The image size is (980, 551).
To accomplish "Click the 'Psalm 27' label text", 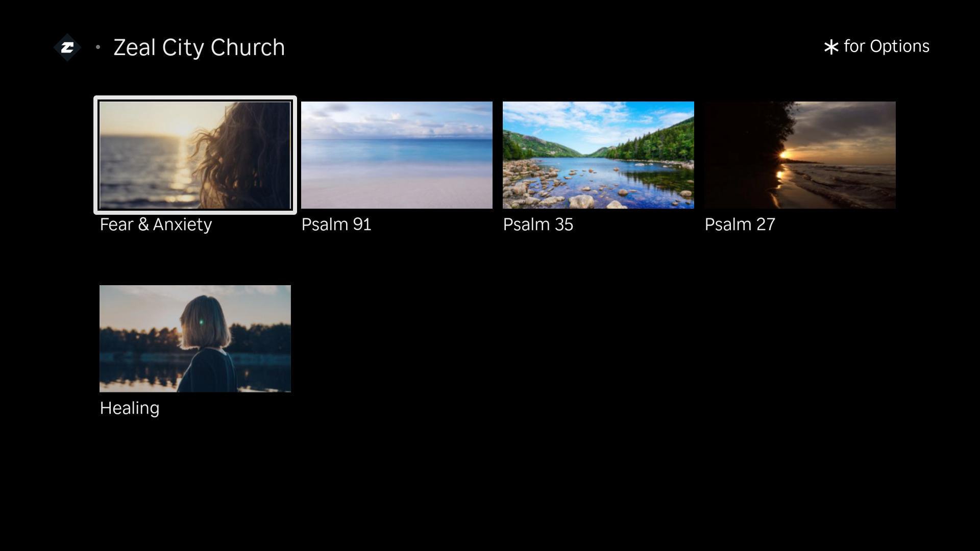I will (740, 224).
